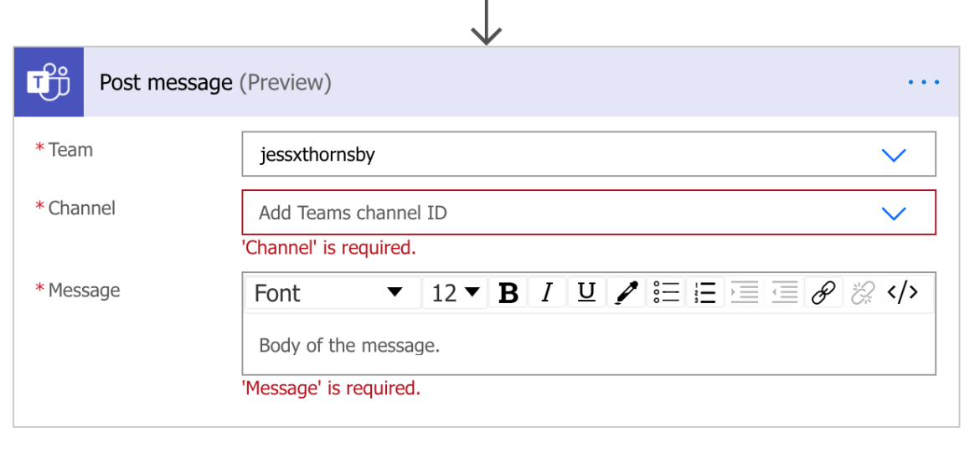Open the ellipsis menu for Post message
This screenshot has height=453, width=980.
924,82
